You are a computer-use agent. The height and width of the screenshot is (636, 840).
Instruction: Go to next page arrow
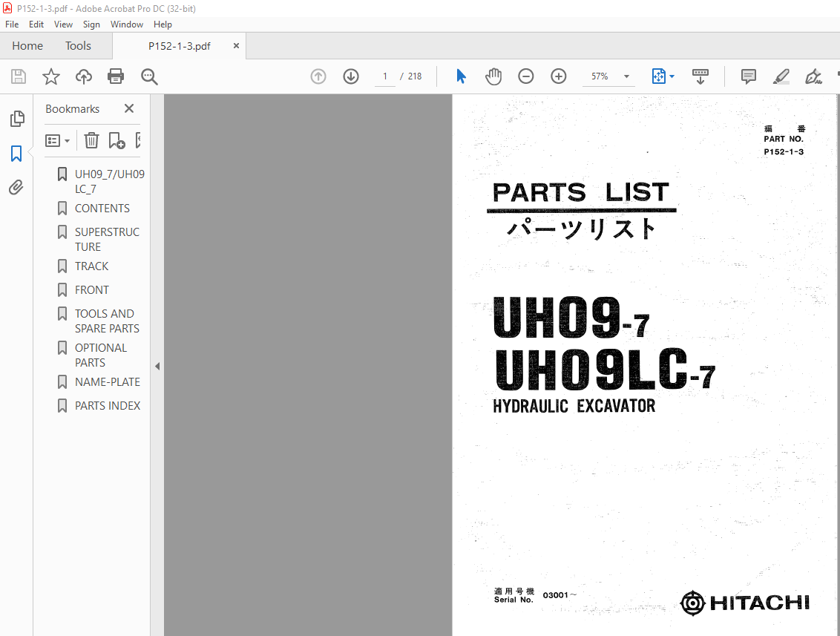pos(351,76)
